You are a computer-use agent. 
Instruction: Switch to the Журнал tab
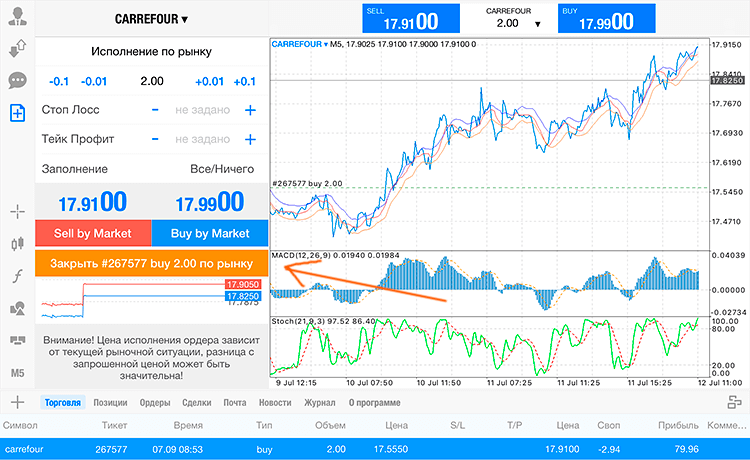320,403
